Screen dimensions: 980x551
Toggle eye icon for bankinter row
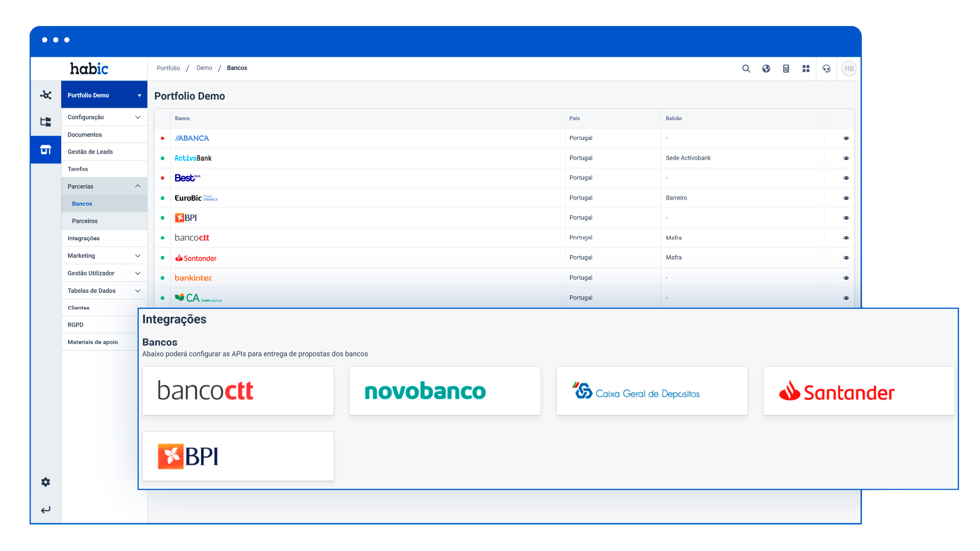[846, 278]
